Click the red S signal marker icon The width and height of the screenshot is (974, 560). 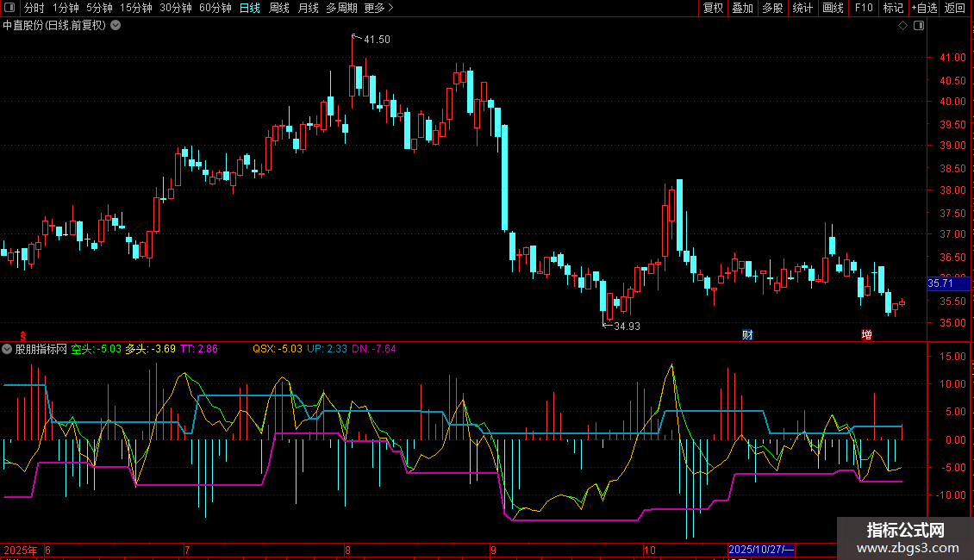coord(23,334)
